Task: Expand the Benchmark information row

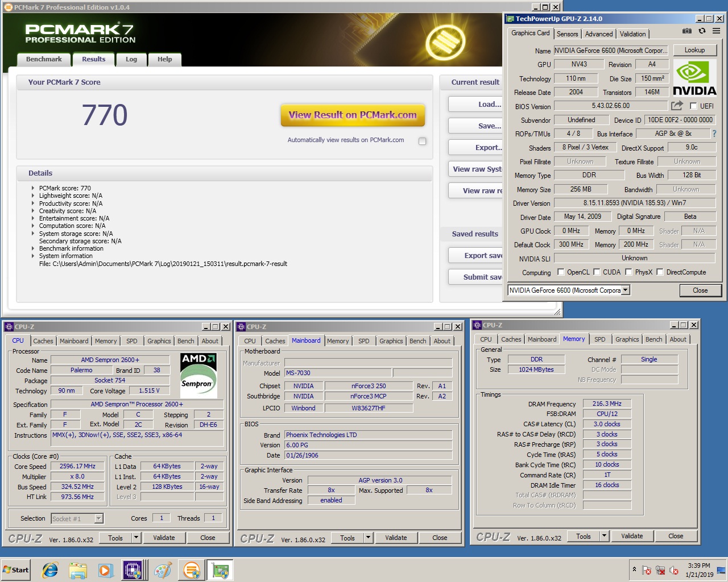Action: coord(33,248)
